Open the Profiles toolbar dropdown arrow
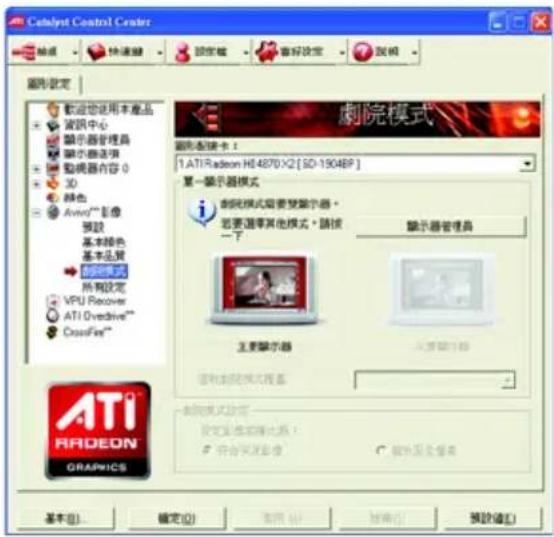This screenshot has width=554, height=537. (246, 53)
